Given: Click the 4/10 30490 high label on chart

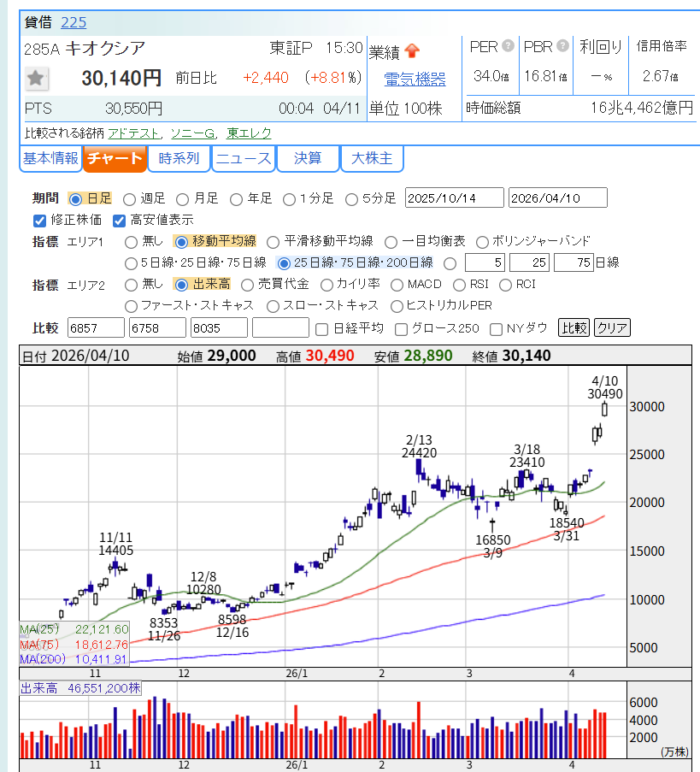Looking at the screenshot, I should click(x=605, y=387).
